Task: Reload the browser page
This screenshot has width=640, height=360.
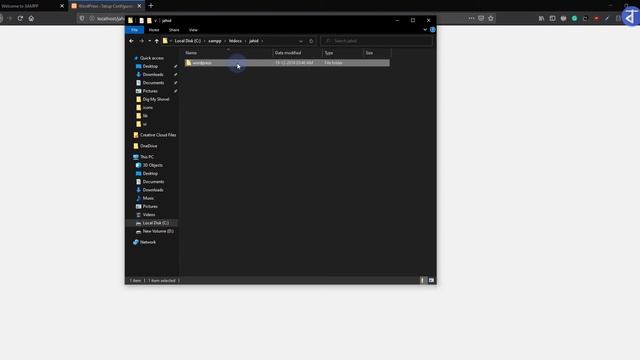Action: pyautogui.click(x=20, y=18)
